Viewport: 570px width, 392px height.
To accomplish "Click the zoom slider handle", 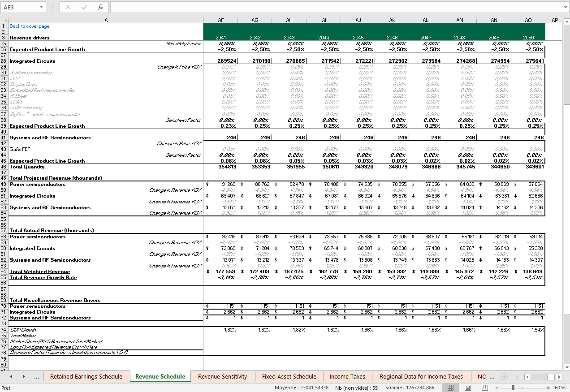I will 513,388.
